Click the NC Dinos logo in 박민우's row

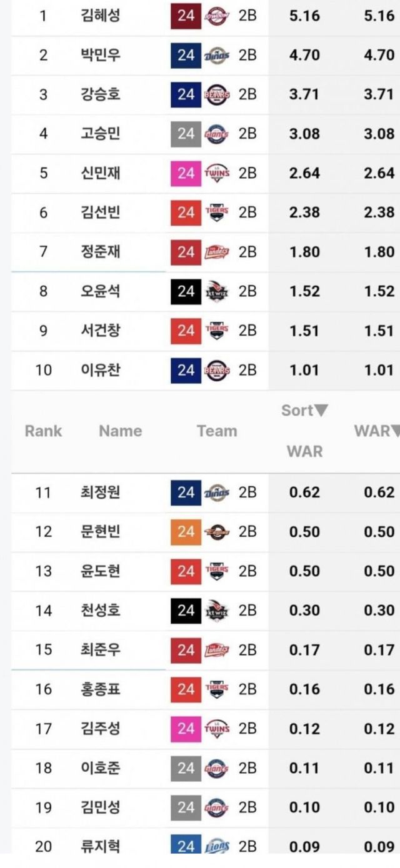tap(217, 55)
